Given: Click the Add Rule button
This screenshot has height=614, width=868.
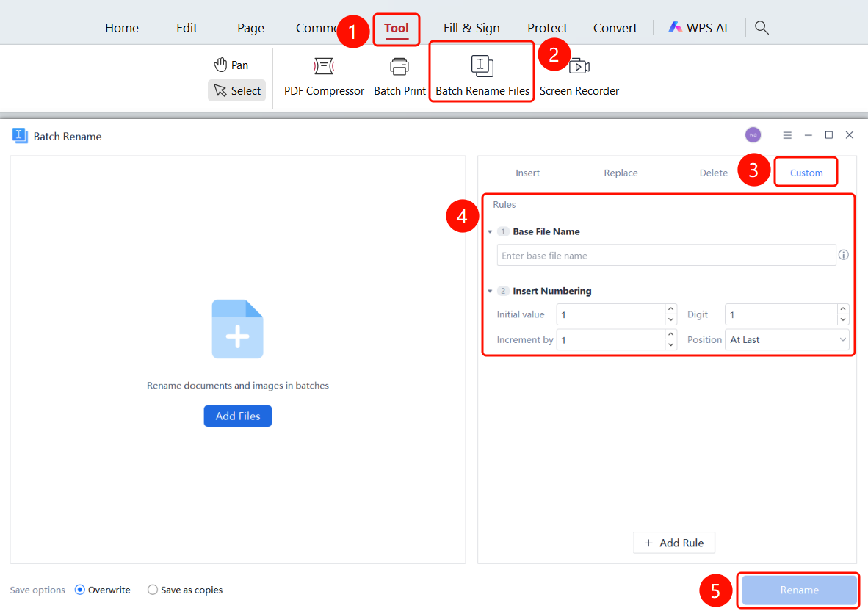Looking at the screenshot, I should [x=673, y=543].
